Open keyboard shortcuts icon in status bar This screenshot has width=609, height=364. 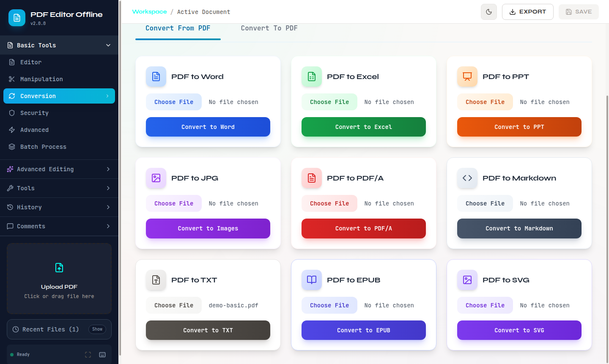[x=102, y=355]
